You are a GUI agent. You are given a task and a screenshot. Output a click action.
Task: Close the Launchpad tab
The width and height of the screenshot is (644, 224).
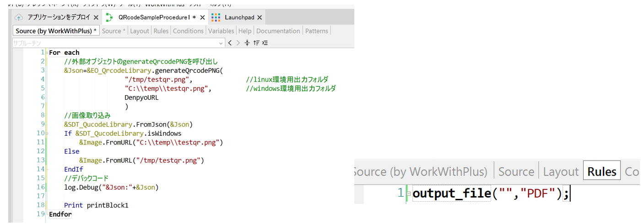260,17
